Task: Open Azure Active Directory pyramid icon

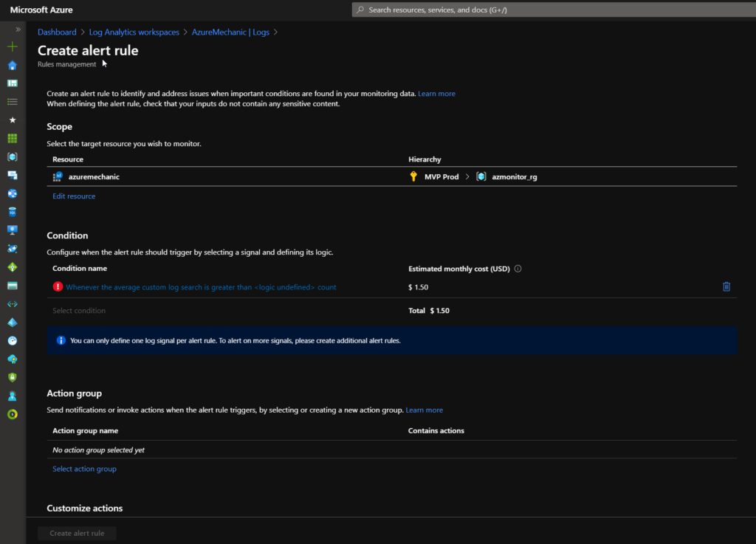Action: click(x=13, y=323)
